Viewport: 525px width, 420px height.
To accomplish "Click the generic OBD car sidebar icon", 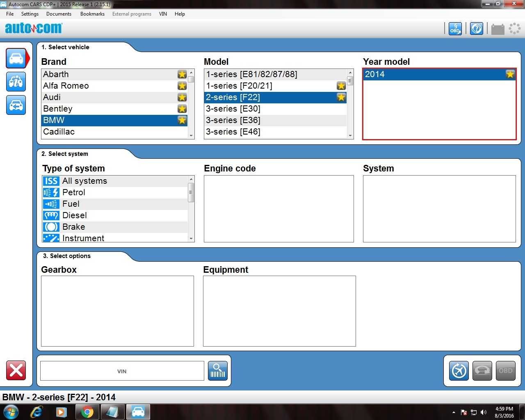I will click(x=16, y=105).
